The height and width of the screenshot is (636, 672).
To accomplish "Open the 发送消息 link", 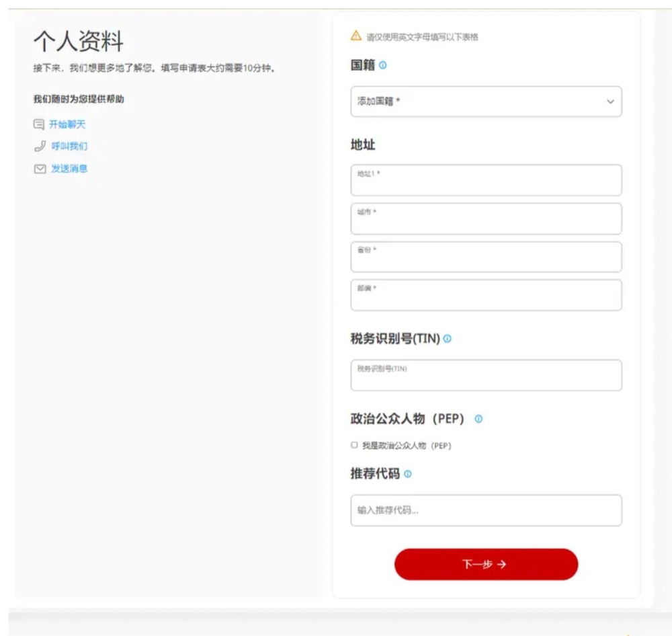I will pyautogui.click(x=69, y=169).
